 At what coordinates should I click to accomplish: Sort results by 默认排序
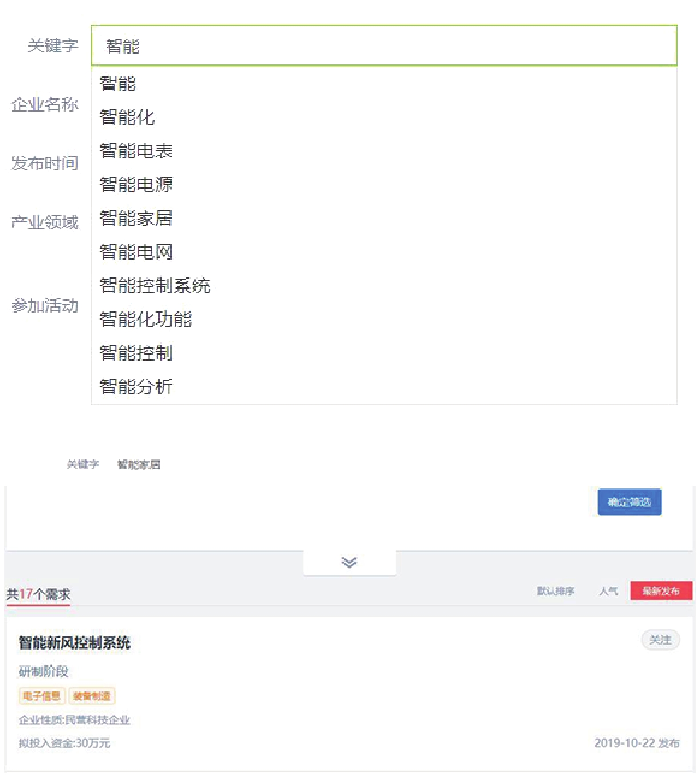pos(556,591)
